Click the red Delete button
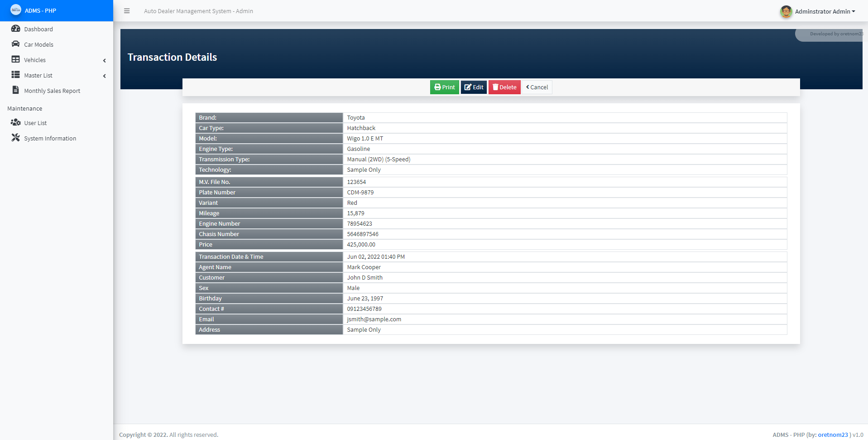This screenshot has width=868, height=440. click(x=504, y=87)
